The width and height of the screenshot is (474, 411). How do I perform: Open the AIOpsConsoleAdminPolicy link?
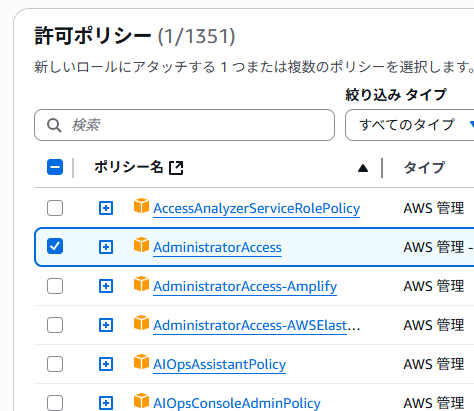point(237,403)
